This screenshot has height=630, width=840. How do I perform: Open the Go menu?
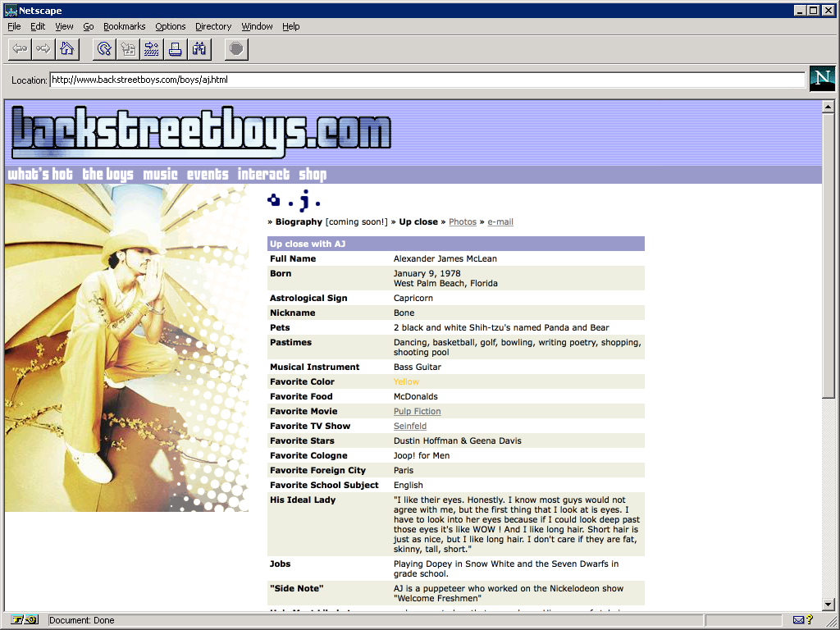[89, 26]
